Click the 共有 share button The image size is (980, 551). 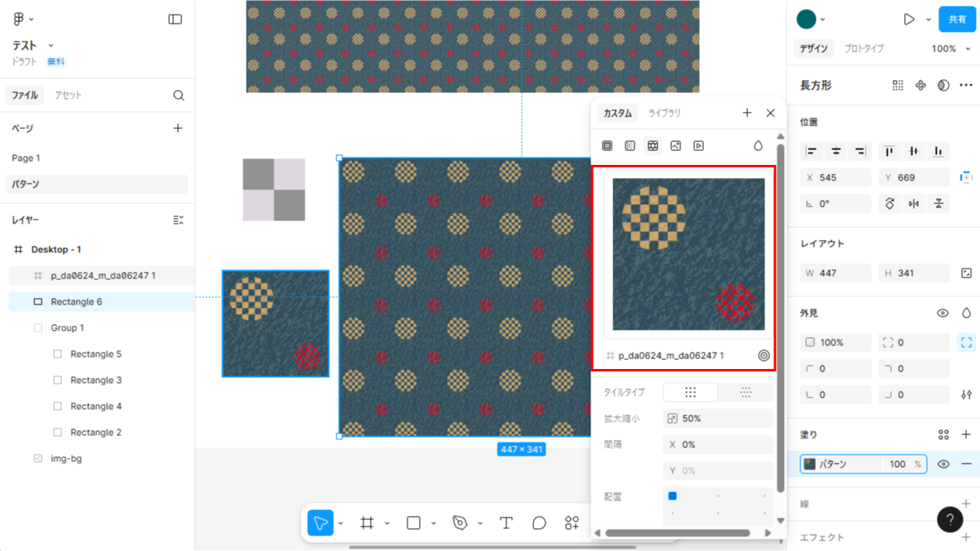956,19
